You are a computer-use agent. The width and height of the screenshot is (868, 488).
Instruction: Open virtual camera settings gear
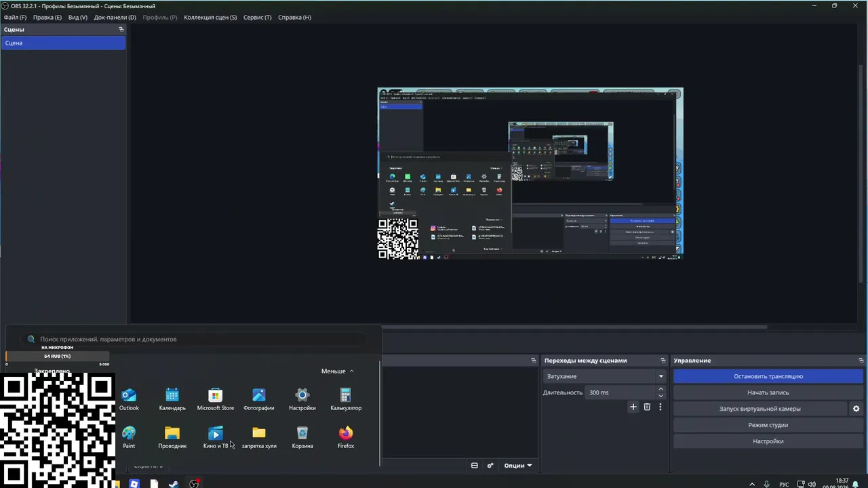tap(856, 409)
